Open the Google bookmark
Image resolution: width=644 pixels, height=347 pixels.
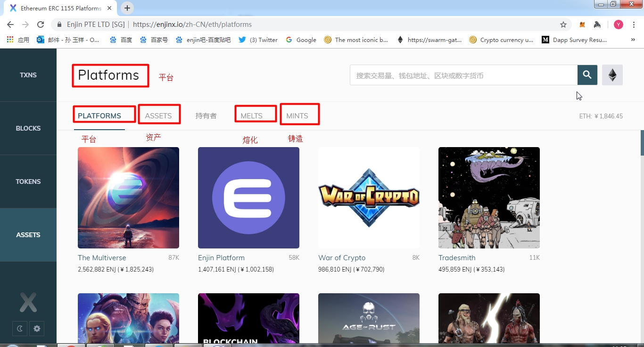301,40
